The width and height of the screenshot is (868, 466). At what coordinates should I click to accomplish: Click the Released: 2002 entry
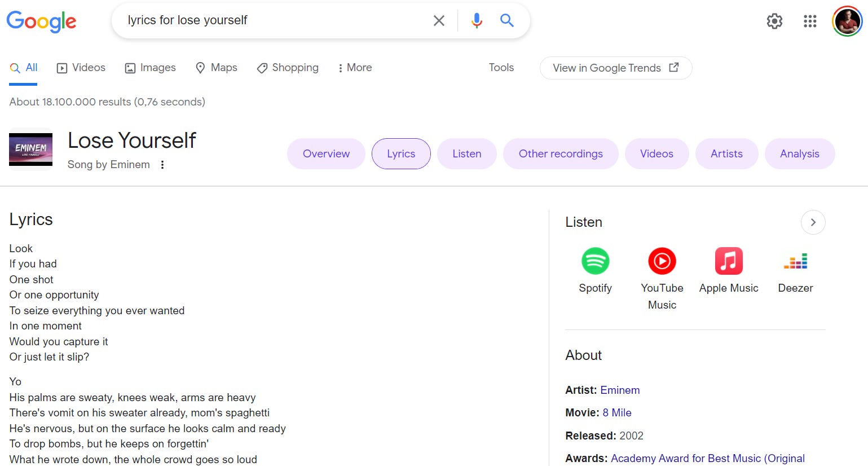(x=604, y=436)
